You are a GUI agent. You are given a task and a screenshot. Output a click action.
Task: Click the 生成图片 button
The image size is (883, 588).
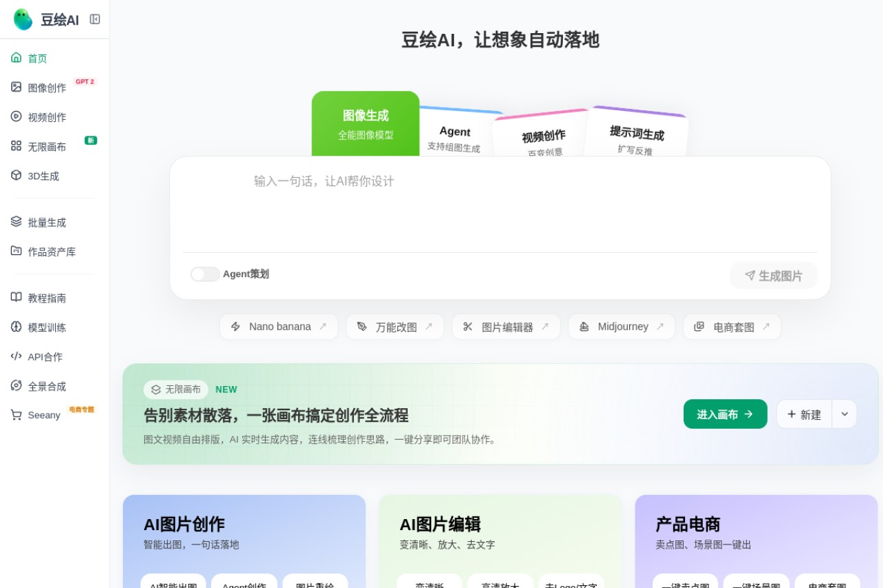(773, 276)
